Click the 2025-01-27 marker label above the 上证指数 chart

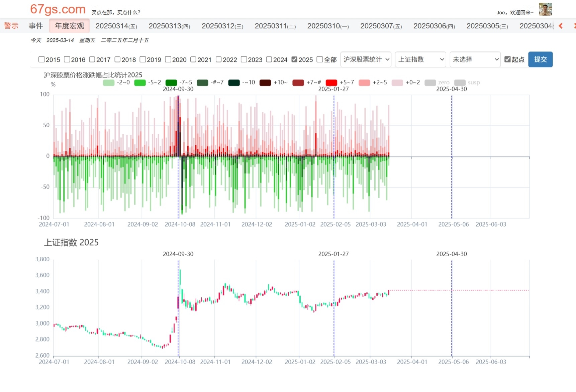tap(333, 254)
